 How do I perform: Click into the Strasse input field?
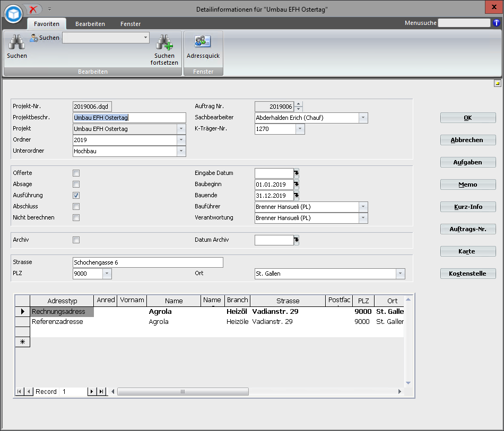click(147, 262)
